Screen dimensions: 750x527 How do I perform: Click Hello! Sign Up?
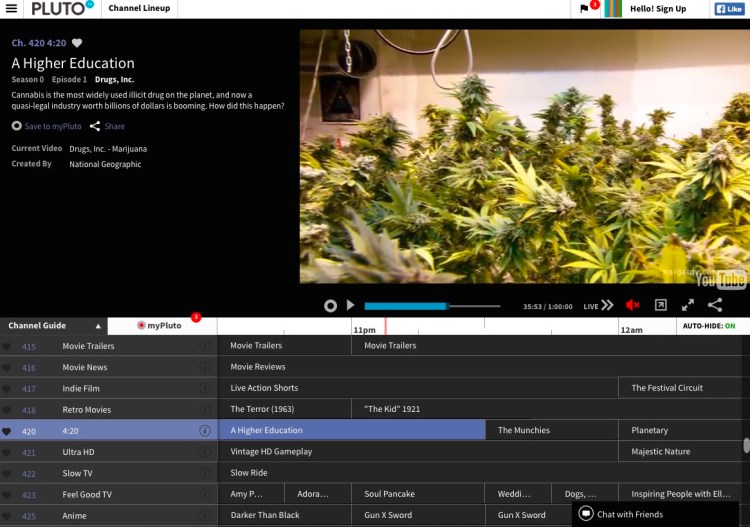point(658,9)
